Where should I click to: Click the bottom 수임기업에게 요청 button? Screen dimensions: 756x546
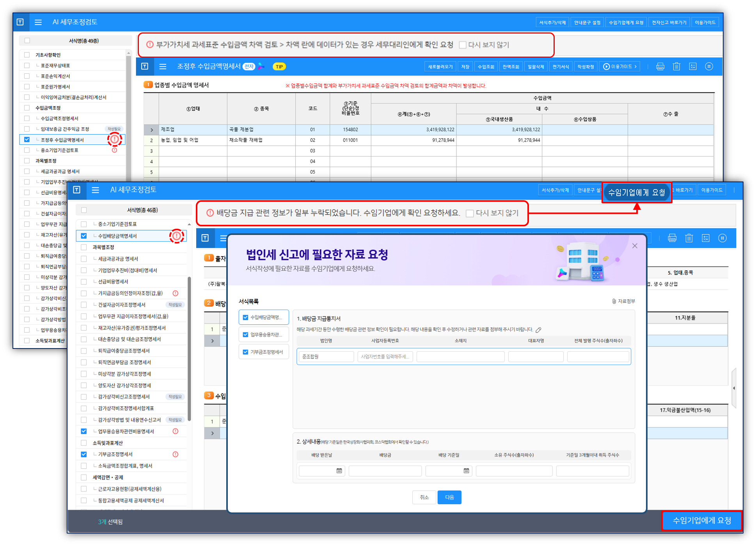coord(702,521)
